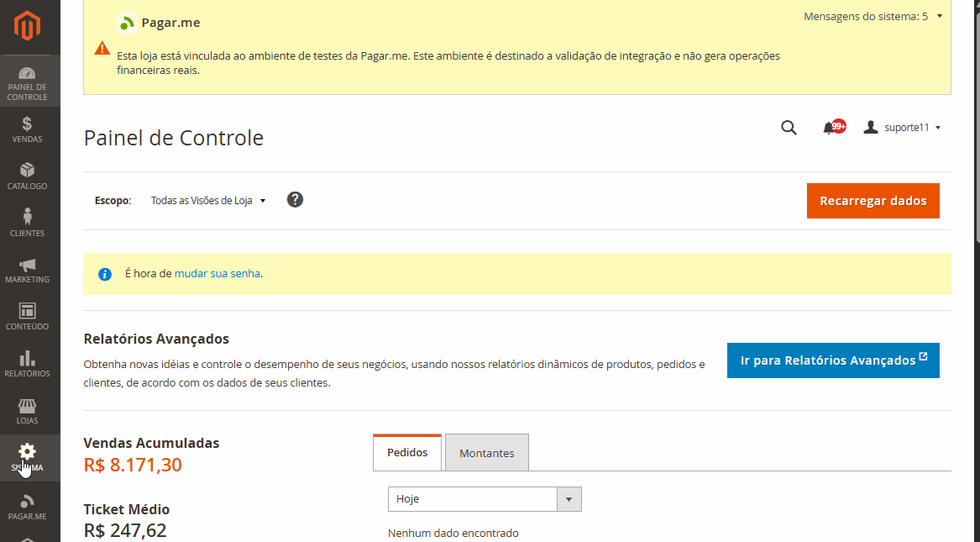This screenshot has height=542, width=980.
Task: Switch to the Montantes tab
Action: click(487, 453)
